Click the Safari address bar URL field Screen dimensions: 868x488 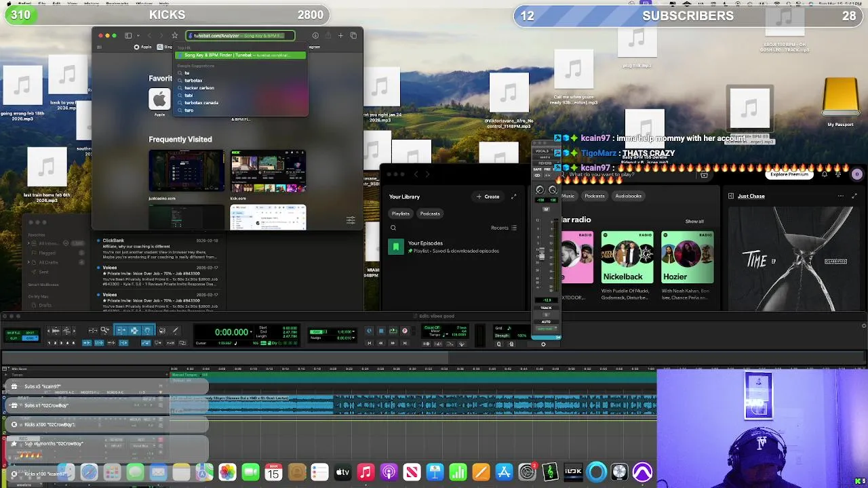pyautogui.click(x=240, y=35)
